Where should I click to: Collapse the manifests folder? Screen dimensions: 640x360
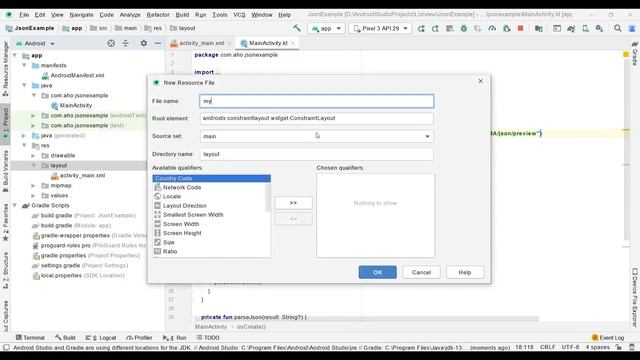[x=24, y=65]
